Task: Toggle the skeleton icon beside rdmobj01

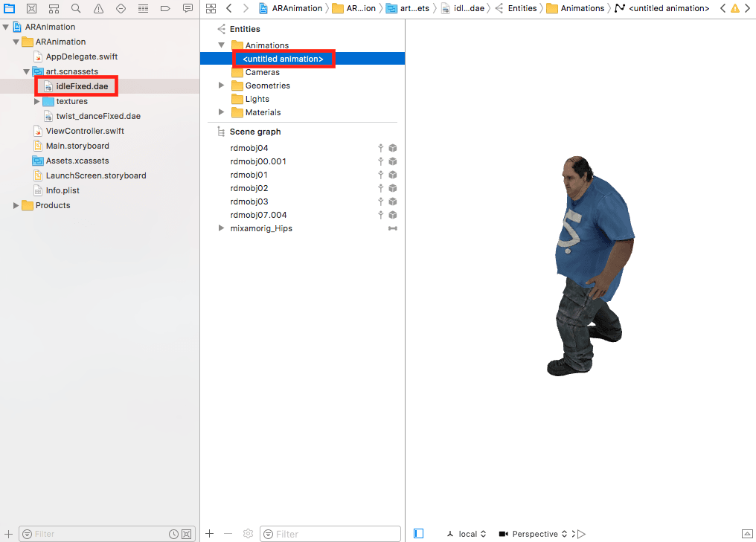Action: coord(381,175)
